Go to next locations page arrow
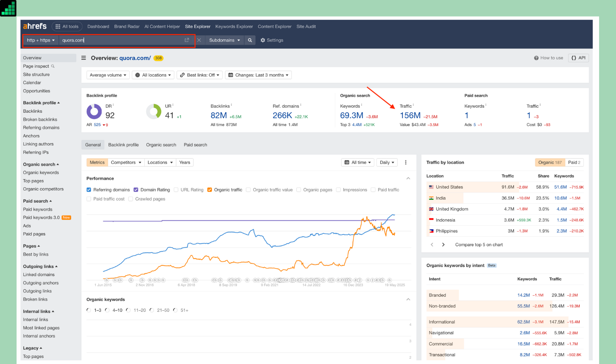616x364 pixels. click(x=443, y=245)
